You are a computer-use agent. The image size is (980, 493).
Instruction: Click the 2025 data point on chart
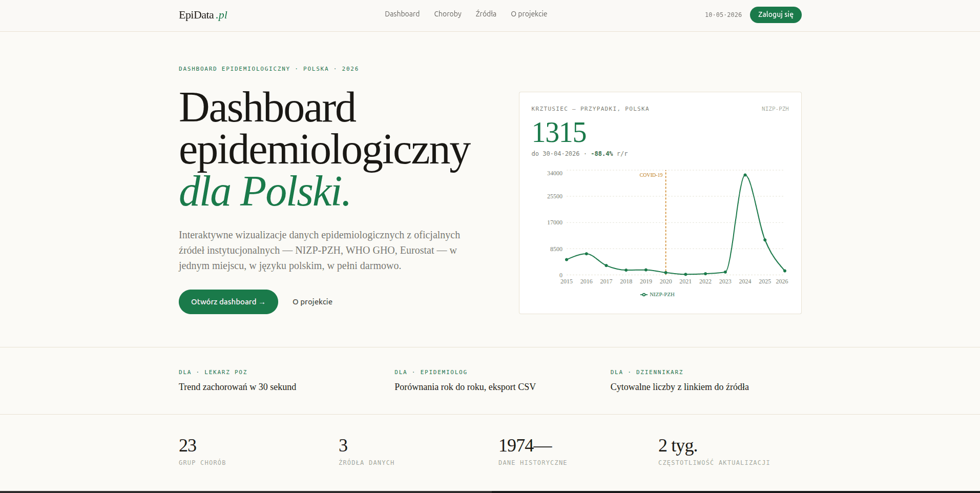765,240
